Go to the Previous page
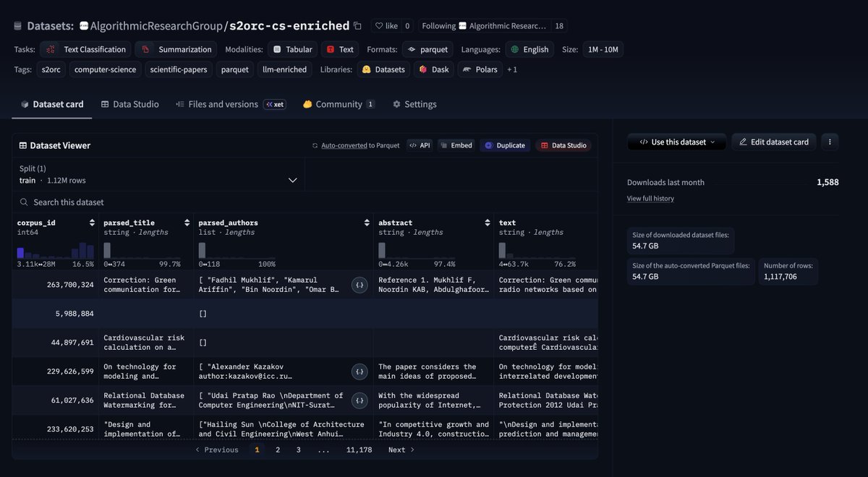 click(216, 450)
